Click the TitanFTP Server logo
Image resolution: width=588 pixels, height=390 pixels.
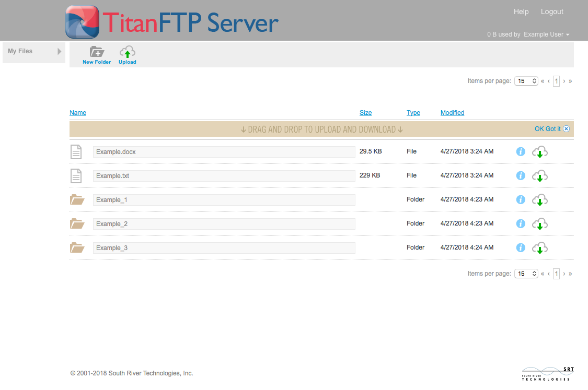point(172,22)
